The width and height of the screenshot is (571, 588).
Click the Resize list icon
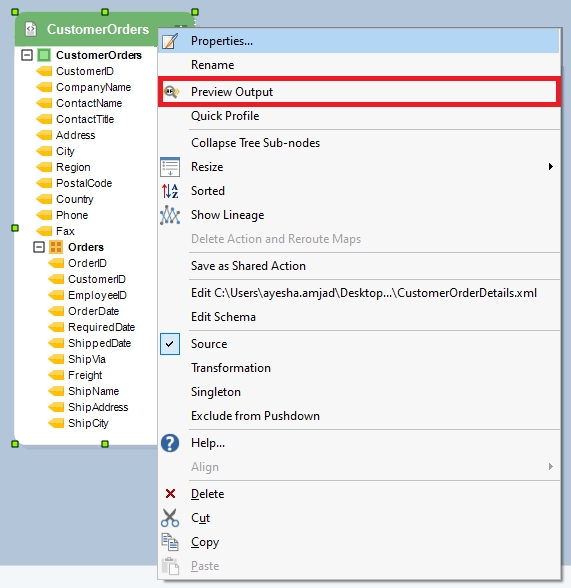click(x=170, y=167)
